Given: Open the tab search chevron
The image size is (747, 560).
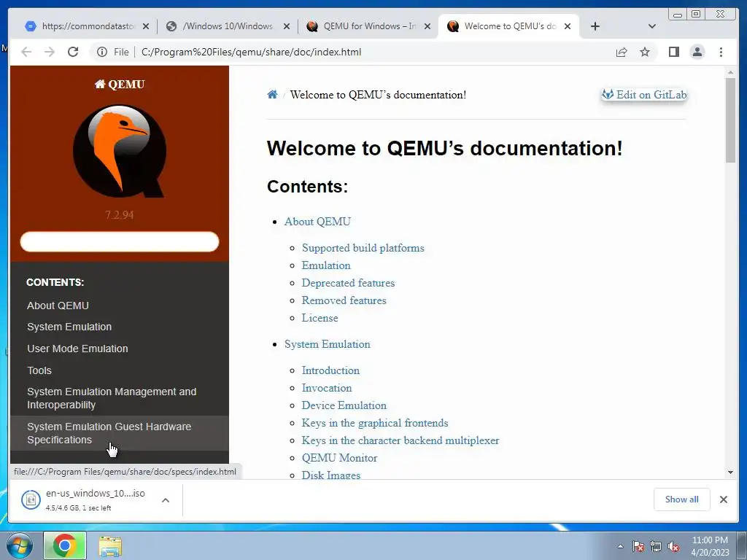Looking at the screenshot, I should click(652, 26).
